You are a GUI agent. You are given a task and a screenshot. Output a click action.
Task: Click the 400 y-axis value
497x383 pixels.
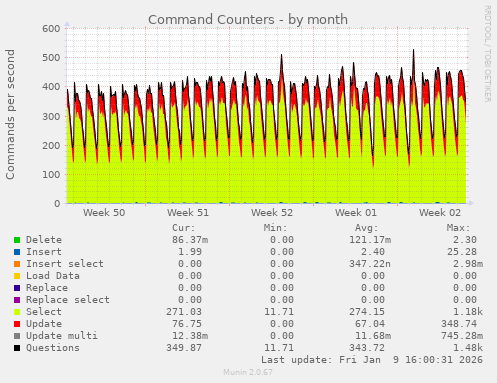click(x=51, y=87)
